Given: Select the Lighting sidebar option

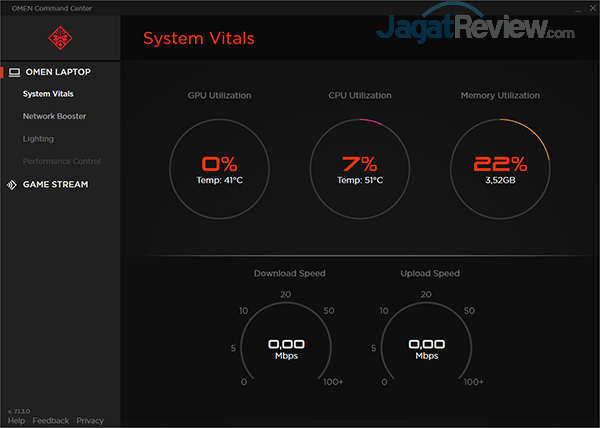Looking at the screenshot, I should (38, 139).
